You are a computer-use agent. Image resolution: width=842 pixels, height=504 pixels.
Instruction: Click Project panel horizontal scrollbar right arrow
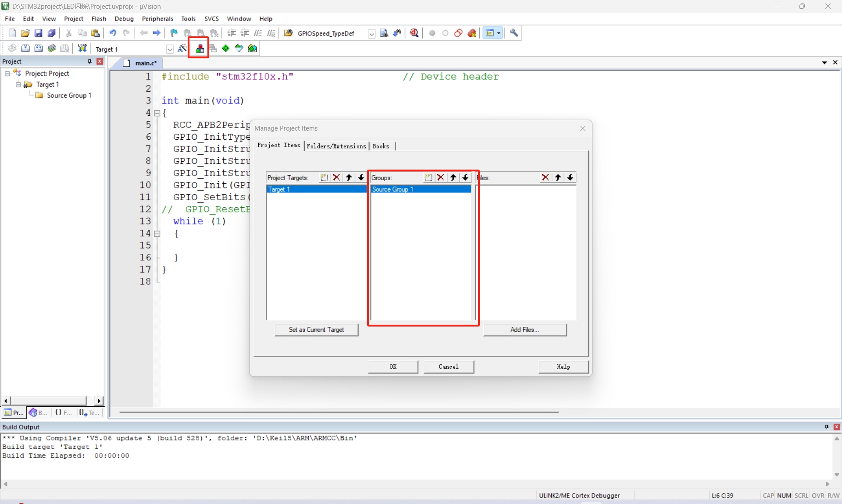pyautogui.click(x=99, y=401)
